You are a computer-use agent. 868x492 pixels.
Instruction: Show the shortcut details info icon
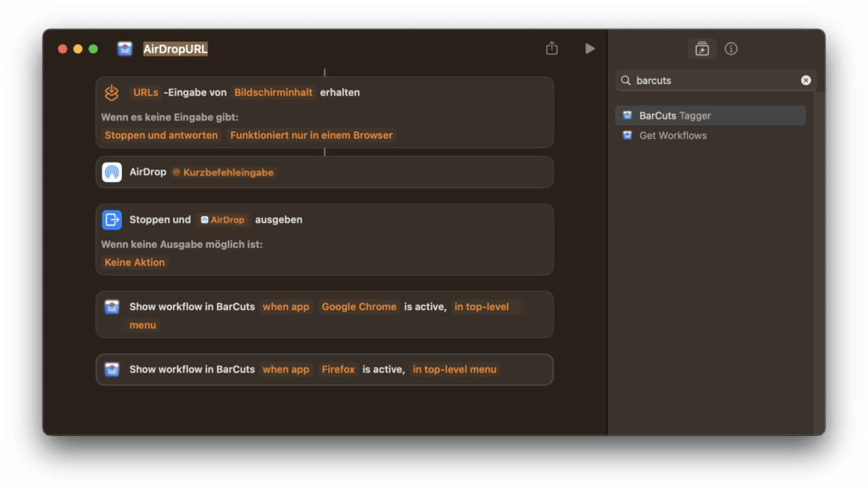pyautogui.click(x=731, y=49)
